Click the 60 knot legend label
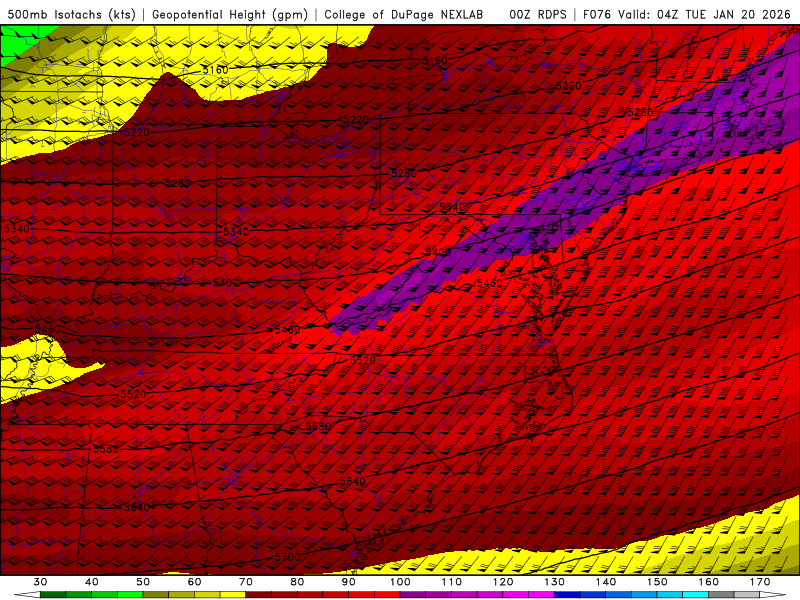This screenshot has width=800, height=600. pos(194,582)
